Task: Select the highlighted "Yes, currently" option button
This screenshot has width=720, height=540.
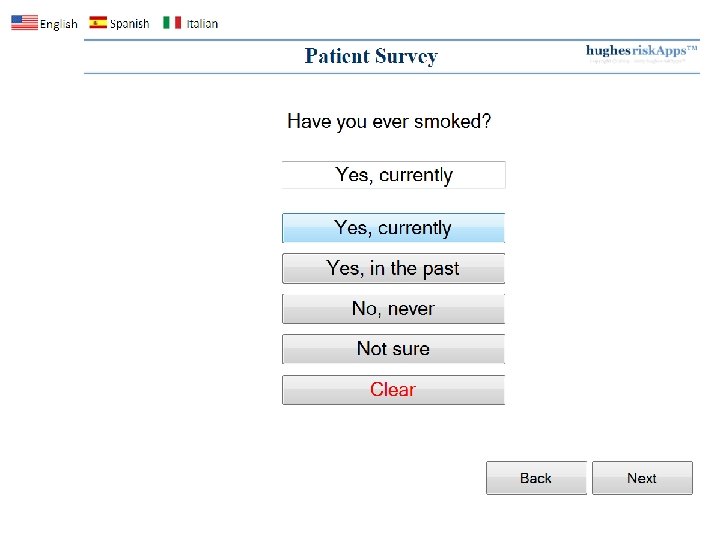Action: [x=393, y=228]
